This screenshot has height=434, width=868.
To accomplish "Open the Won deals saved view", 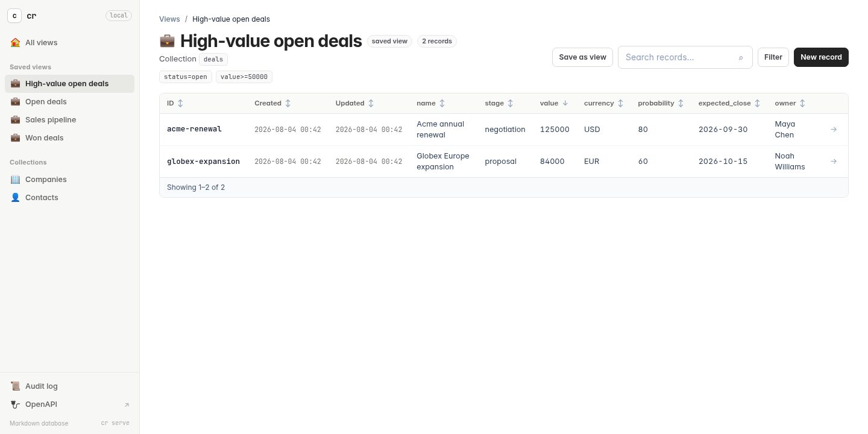I will coord(69,138).
